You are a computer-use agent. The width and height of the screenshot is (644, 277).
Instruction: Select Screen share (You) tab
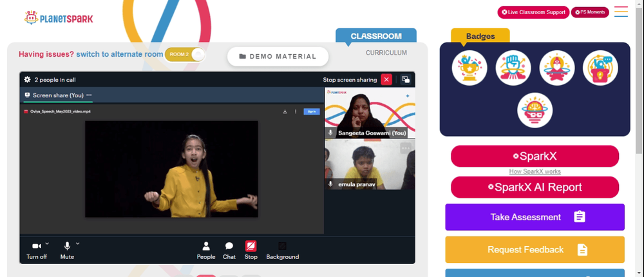tap(58, 95)
